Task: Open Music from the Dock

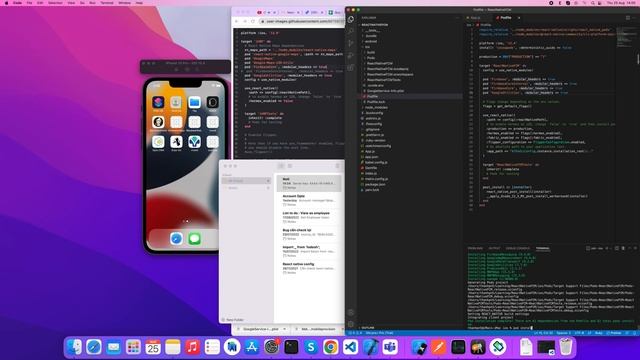Action: click(x=192, y=347)
